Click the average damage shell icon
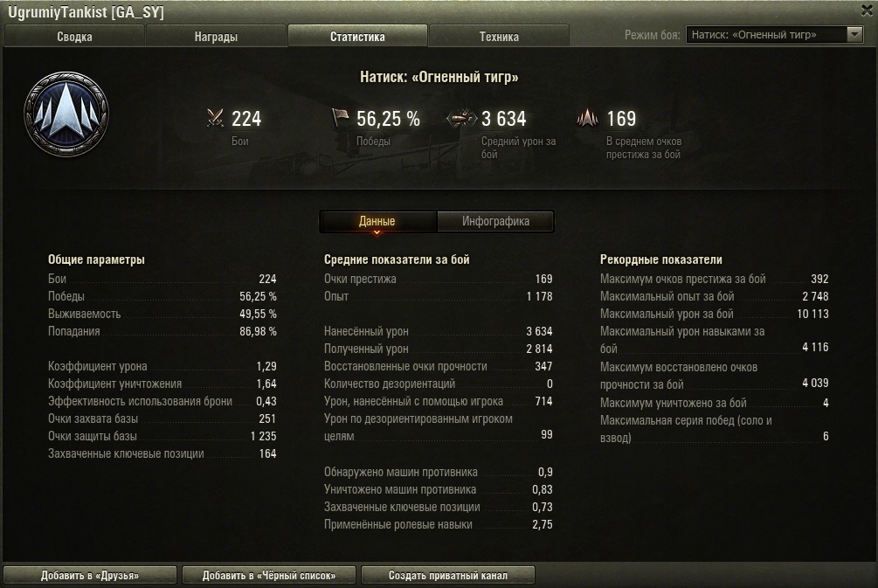Screen dimensions: 878x588 pos(461,118)
